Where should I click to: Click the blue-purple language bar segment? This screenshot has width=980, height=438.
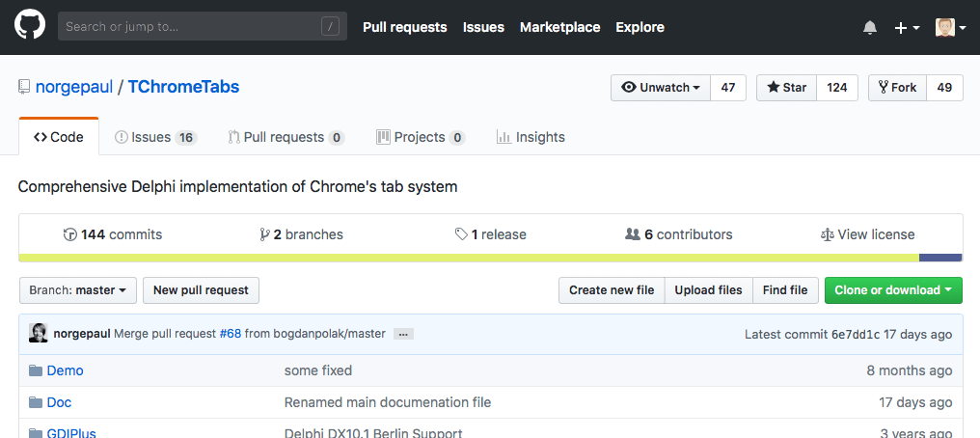pyautogui.click(x=940, y=258)
